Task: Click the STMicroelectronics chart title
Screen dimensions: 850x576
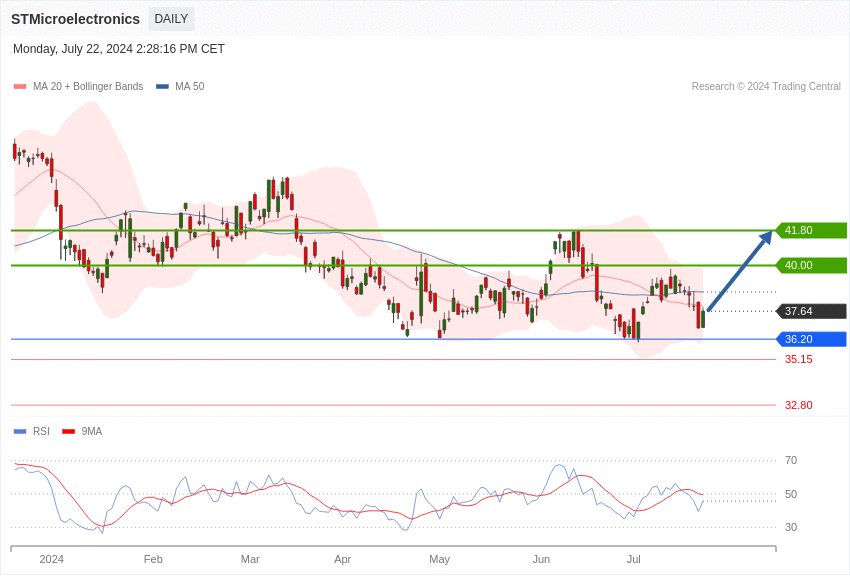Action: pos(75,19)
